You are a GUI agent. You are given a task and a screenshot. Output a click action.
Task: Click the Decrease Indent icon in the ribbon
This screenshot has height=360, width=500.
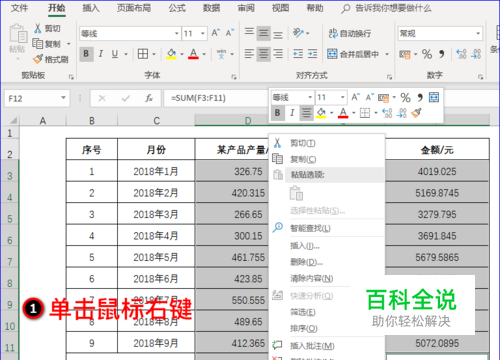(298, 54)
